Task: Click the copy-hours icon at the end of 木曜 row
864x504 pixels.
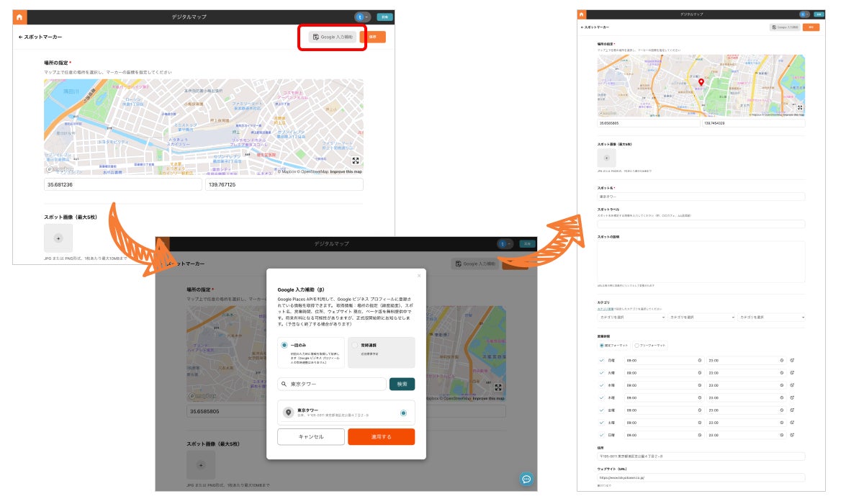Action: click(x=792, y=397)
